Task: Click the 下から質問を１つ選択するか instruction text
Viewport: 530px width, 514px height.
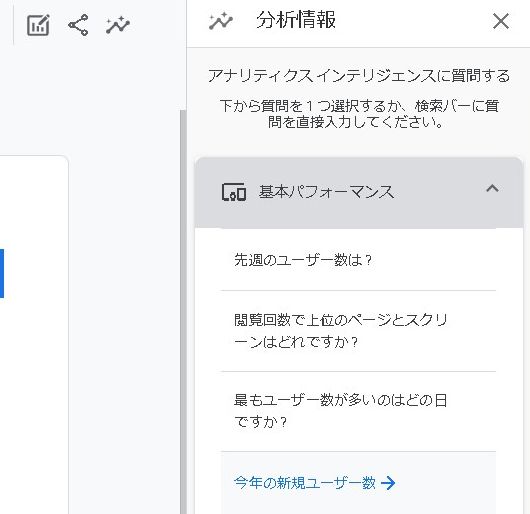Action: [x=359, y=114]
